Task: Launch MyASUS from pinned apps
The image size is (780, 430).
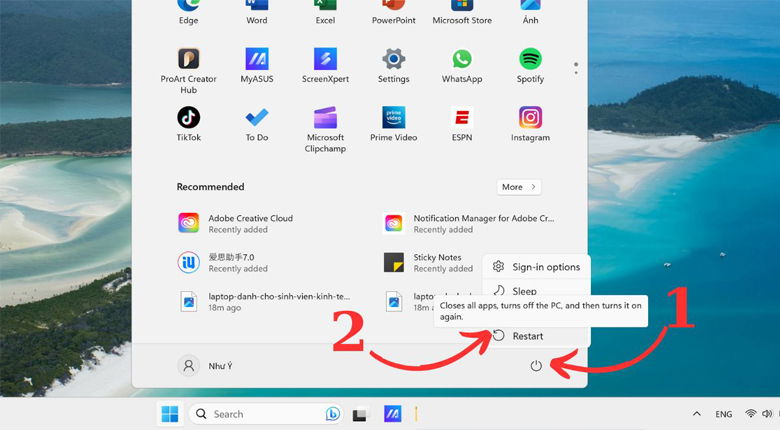Action: (x=256, y=60)
